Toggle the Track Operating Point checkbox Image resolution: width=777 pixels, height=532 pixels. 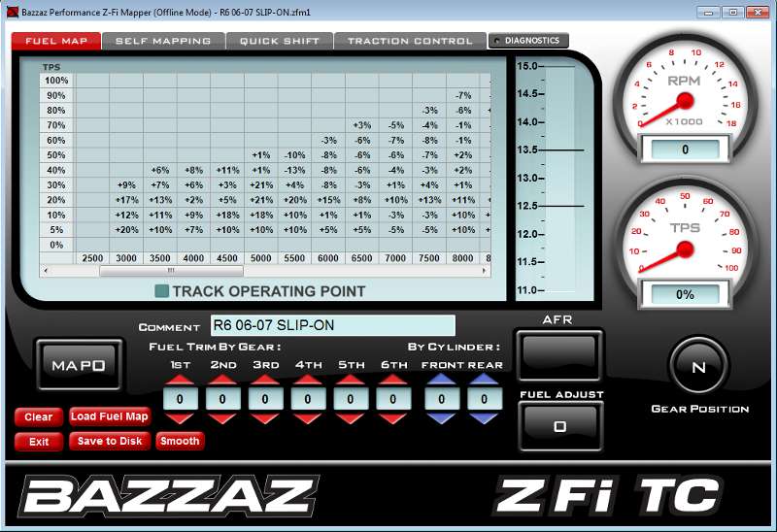click(161, 291)
